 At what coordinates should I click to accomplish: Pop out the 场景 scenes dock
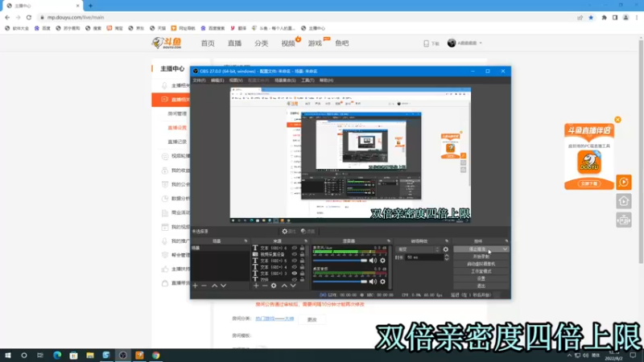tap(246, 241)
